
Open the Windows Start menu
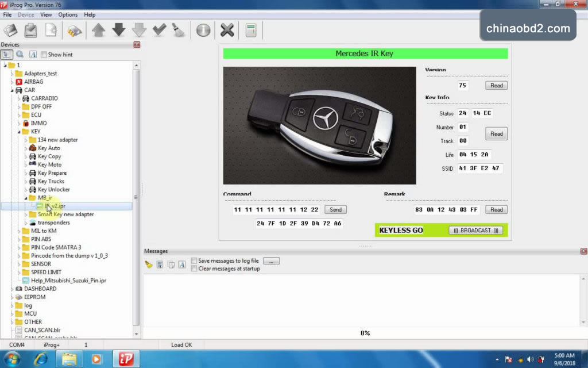(11, 359)
